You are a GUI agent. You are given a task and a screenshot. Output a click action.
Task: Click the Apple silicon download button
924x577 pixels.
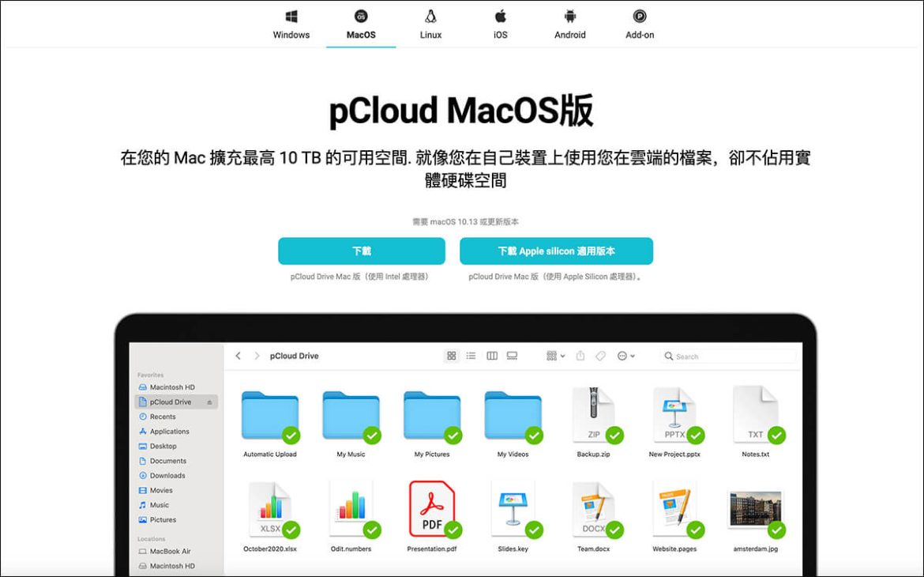point(556,250)
